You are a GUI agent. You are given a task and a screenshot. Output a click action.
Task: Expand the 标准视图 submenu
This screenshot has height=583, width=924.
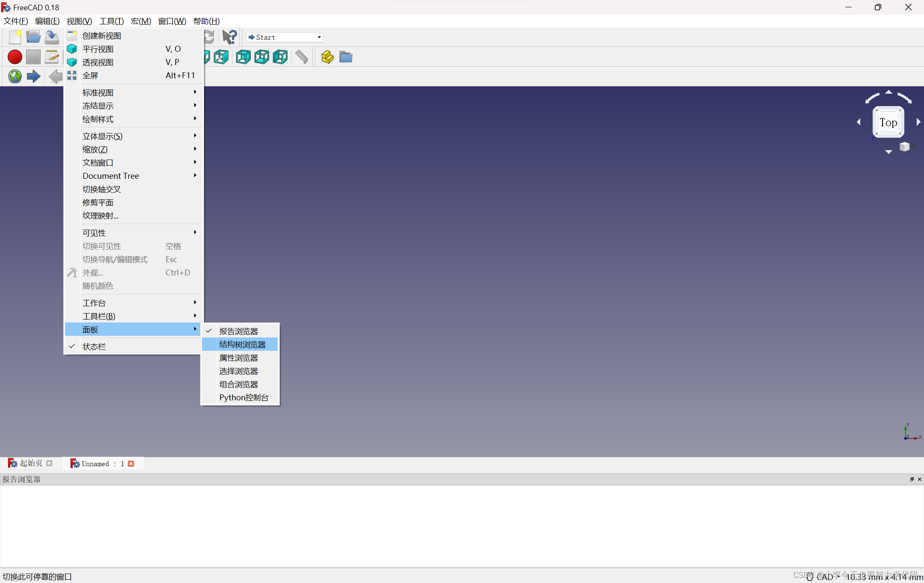tap(98, 92)
